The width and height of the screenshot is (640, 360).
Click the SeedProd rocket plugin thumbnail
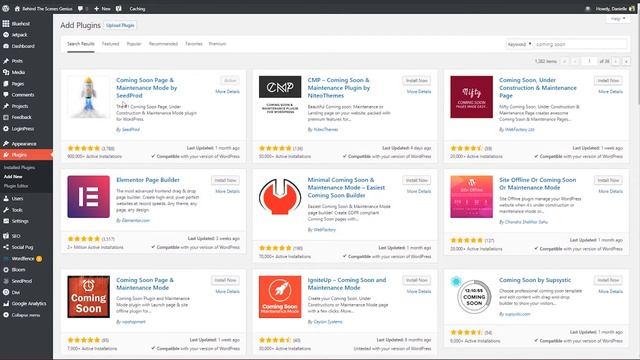click(x=89, y=97)
